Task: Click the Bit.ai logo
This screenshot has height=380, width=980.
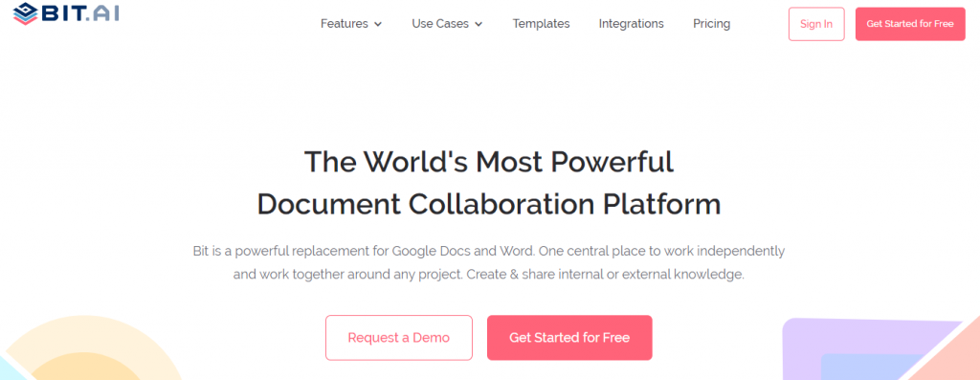Action: point(66,12)
